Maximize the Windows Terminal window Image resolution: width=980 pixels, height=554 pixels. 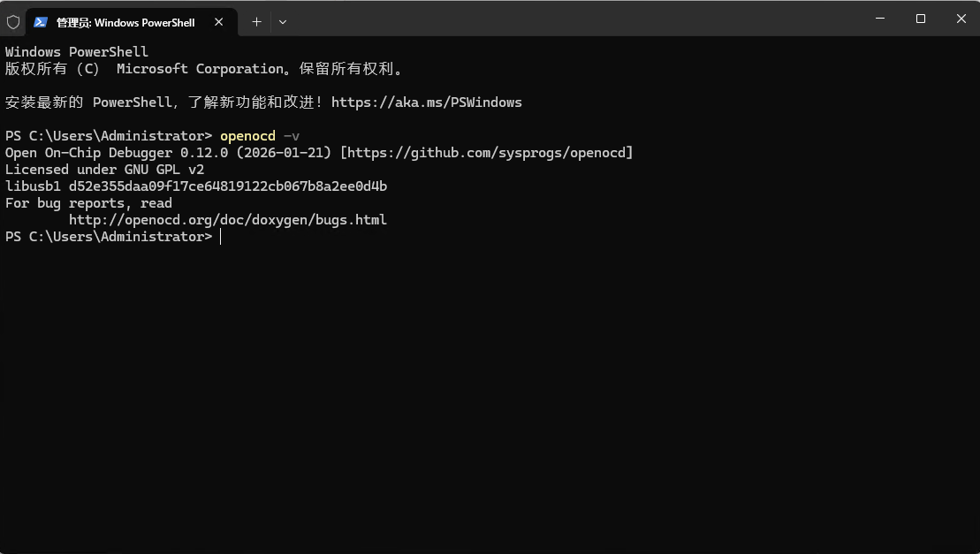point(919,19)
